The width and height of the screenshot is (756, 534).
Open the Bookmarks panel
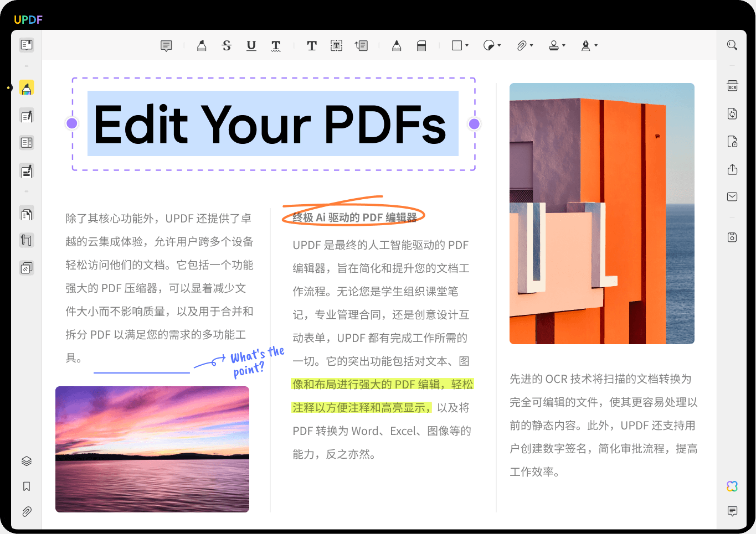[x=27, y=486]
